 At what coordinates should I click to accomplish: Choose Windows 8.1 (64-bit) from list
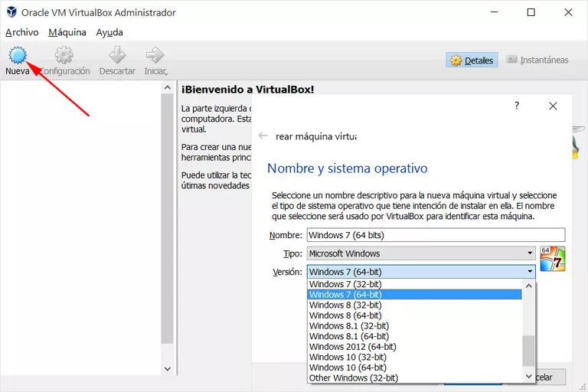tap(414, 336)
